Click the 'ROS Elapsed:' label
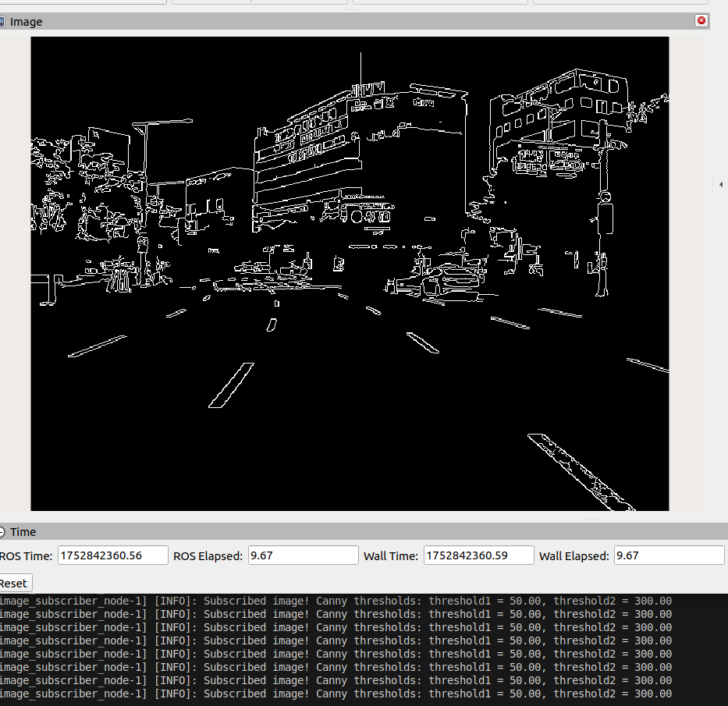Viewport: 728px width, 706px height. coord(208,556)
